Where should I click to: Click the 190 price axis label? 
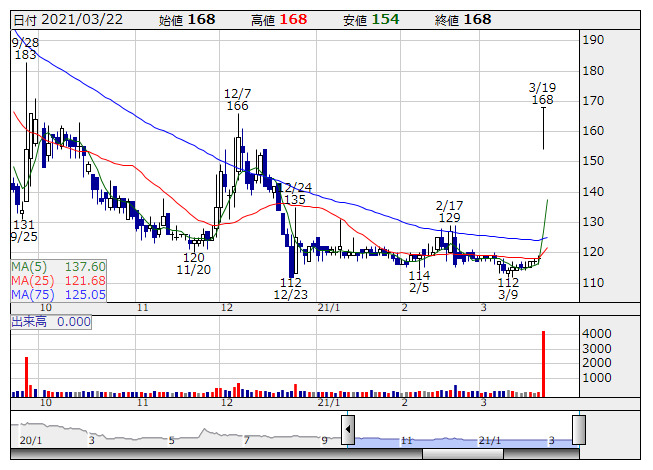[593, 40]
